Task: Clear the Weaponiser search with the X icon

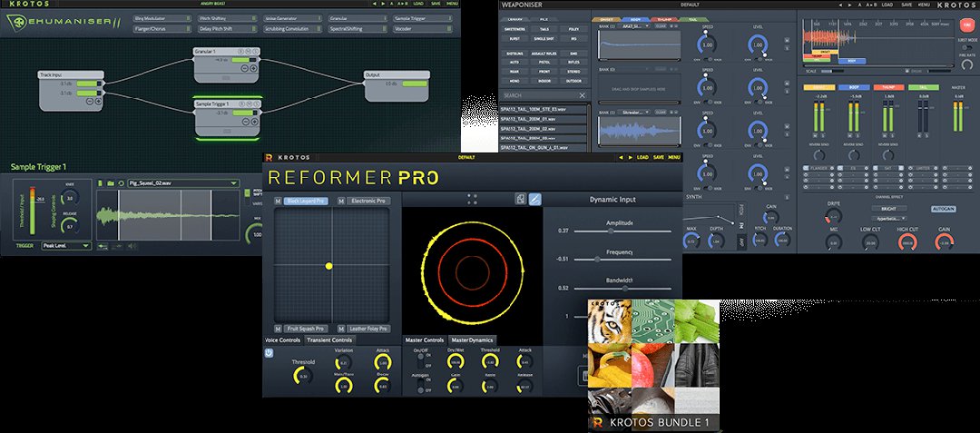Action: pos(582,94)
